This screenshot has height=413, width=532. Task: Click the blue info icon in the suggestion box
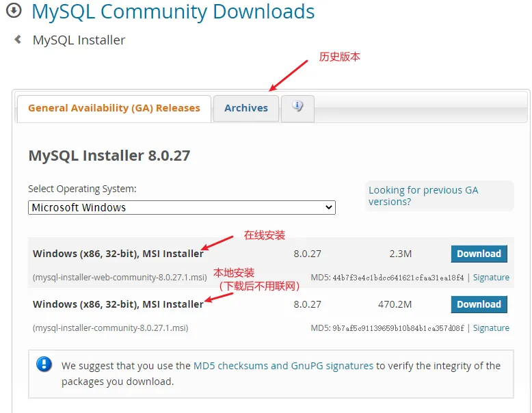point(44,364)
